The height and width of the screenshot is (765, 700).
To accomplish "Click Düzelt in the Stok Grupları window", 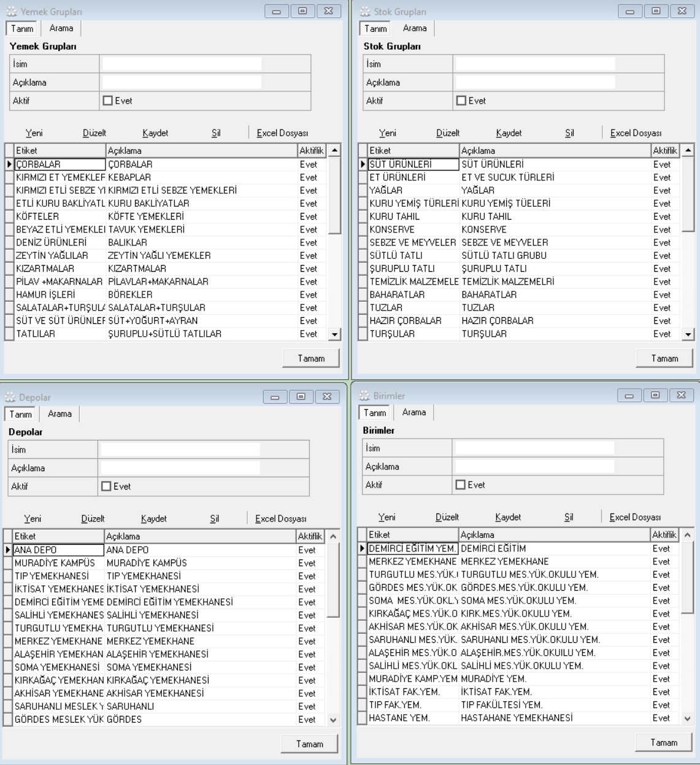I will tap(448, 133).
